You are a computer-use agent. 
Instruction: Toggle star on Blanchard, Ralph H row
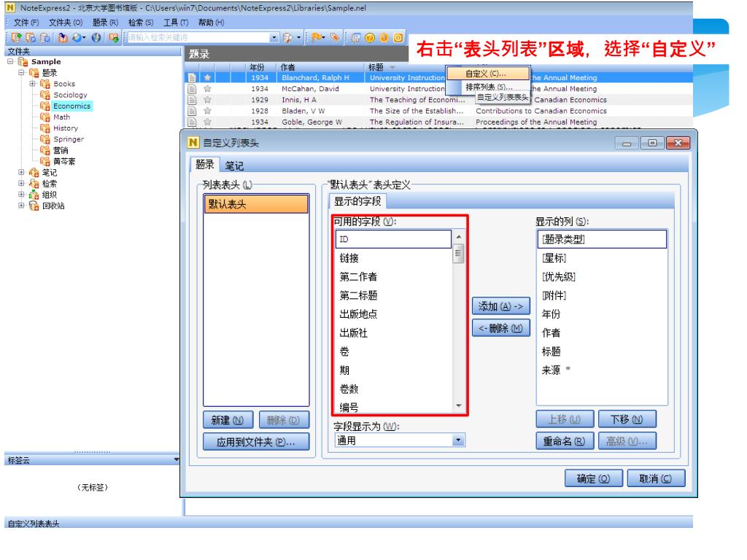point(207,77)
